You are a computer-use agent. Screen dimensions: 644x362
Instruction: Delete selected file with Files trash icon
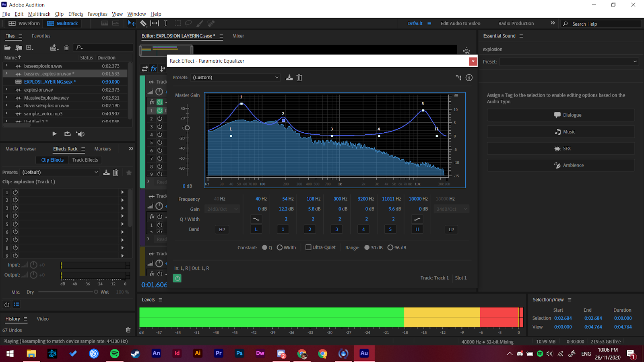(66, 47)
